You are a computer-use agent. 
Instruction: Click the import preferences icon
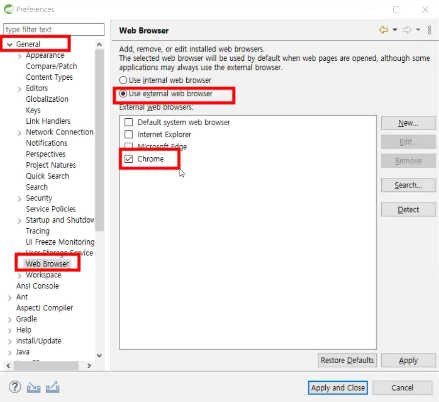coord(34,387)
